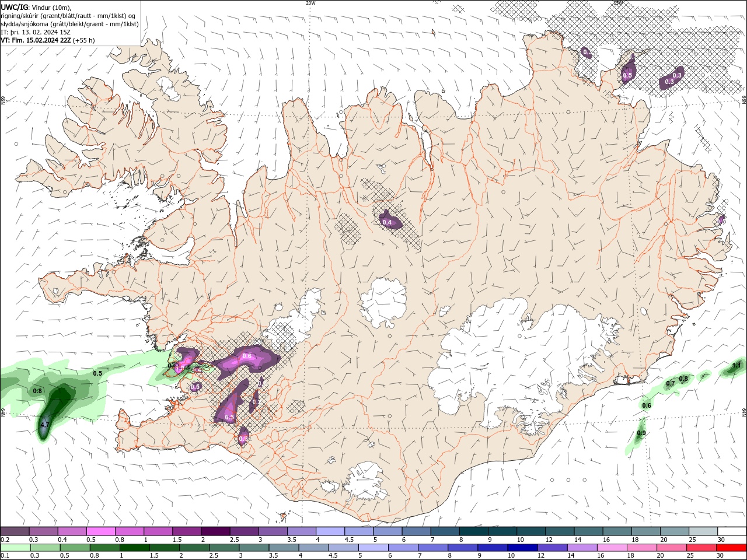
Task: Click the 'rigning/skúrir' rain legend description line
Action: (x=69, y=16)
